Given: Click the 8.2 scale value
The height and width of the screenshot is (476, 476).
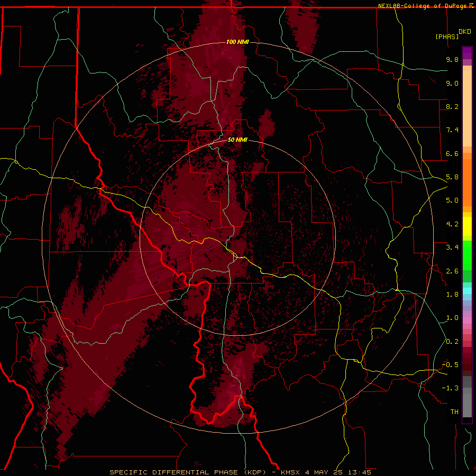Looking at the screenshot, I should pos(452,106).
